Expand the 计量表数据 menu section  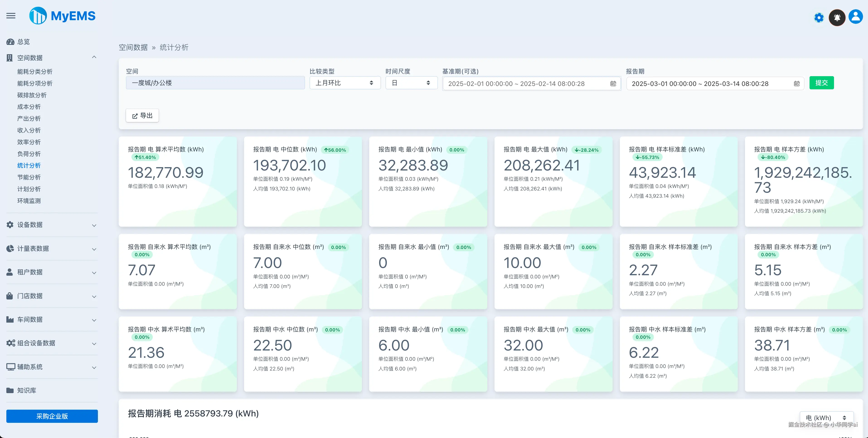tap(94, 249)
